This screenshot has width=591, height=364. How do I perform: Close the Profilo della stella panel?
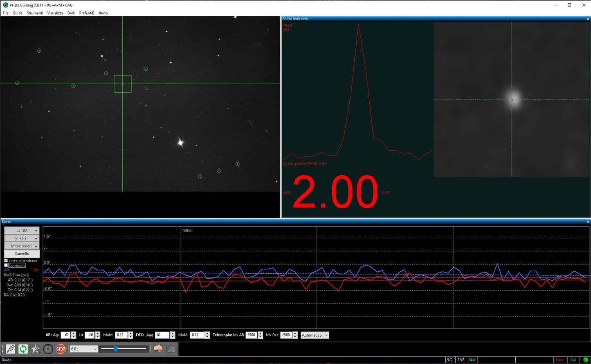point(588,19)
